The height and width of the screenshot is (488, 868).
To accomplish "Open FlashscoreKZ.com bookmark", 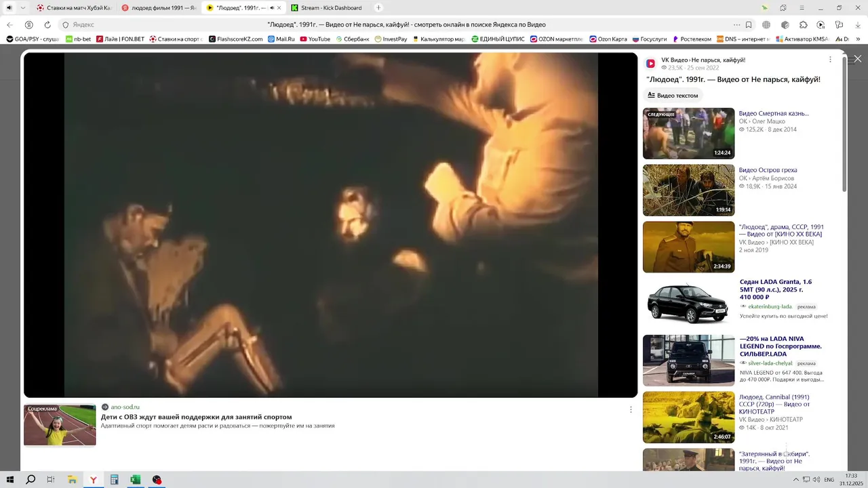I will [x=236, y=39].
